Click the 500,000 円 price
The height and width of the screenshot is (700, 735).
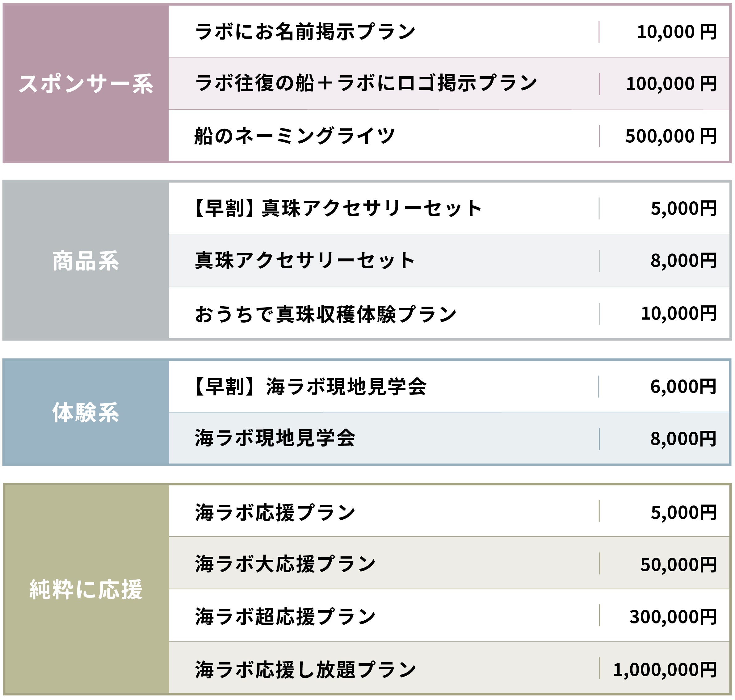pyautogui.click(x=670, y=136)
